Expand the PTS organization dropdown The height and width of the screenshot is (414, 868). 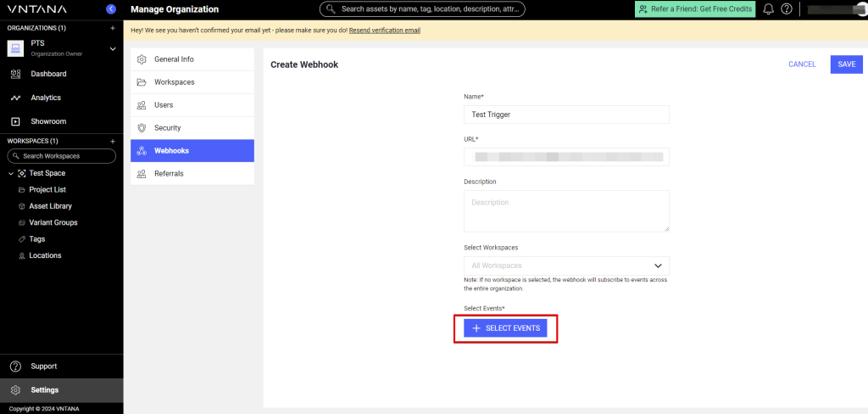(x=113, y=49)
